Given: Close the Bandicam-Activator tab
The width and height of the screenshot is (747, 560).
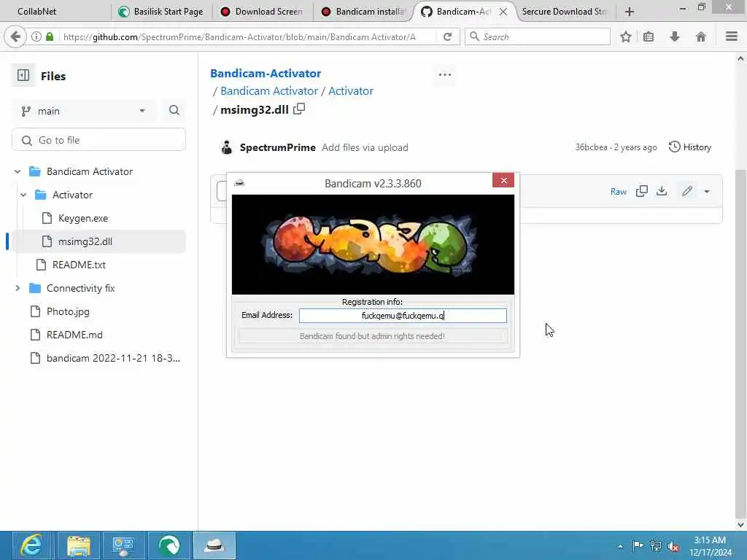Looking at the screenshot, I should 503,12.
